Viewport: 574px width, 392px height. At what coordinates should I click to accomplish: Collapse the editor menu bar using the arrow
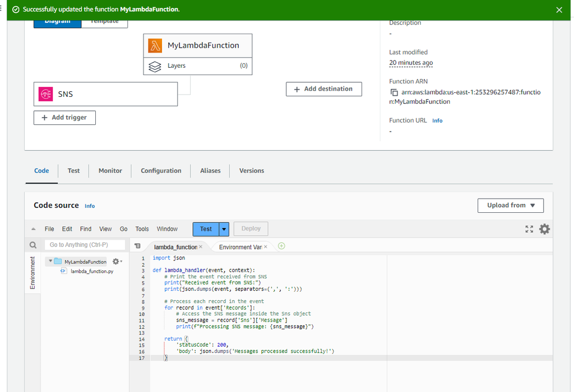[x=34, y=228]
